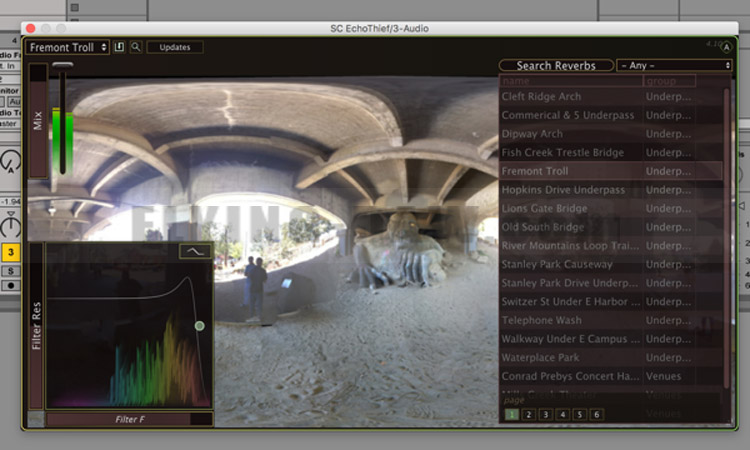Select Stanley Park Causeway reverb
Screen dimensions: 750x450
(x=611, y=264)
